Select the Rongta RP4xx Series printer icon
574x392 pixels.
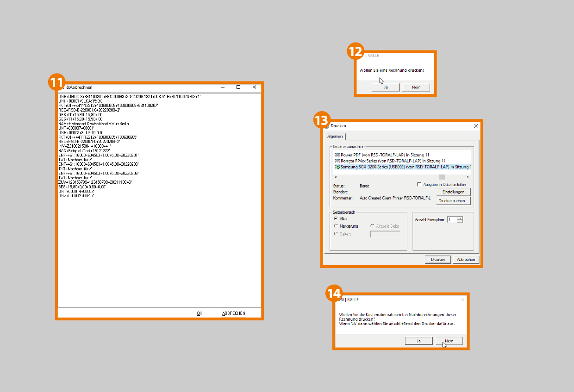pyautogui.click(x=337, y=161)
